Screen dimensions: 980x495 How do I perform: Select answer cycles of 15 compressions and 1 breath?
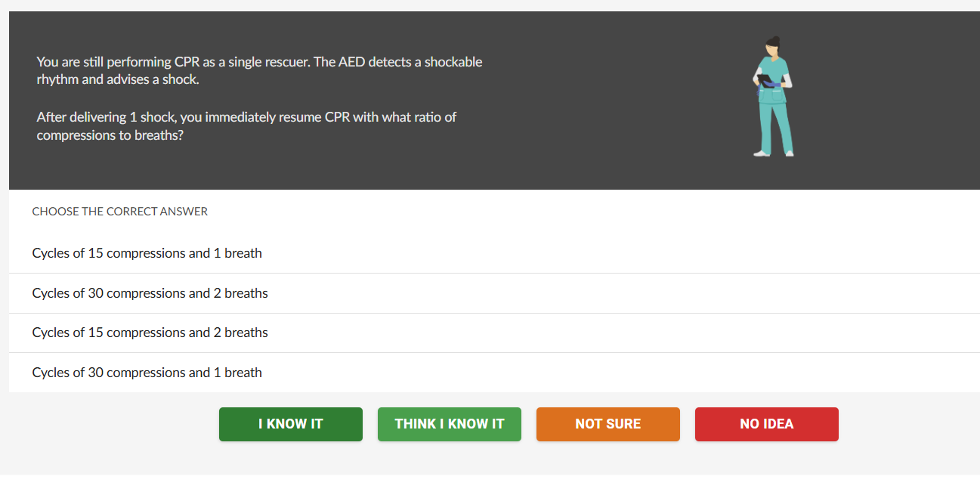pyautogui.click(x=147, y=252)
